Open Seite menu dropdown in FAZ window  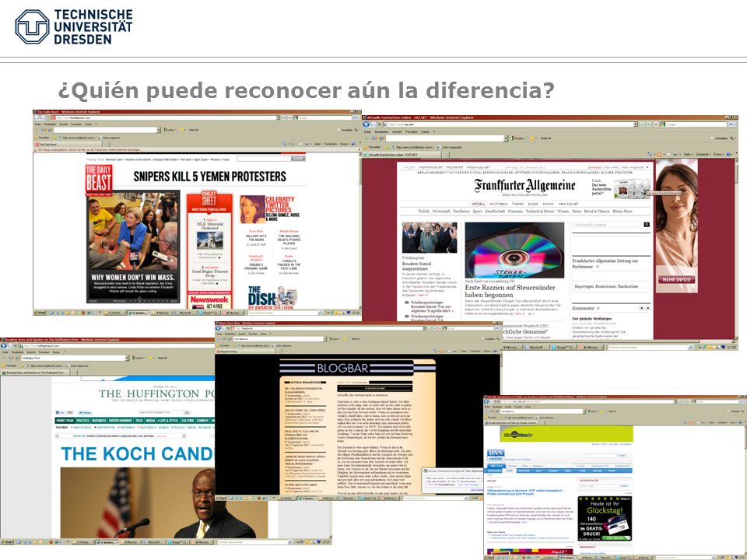click(689, 154)
